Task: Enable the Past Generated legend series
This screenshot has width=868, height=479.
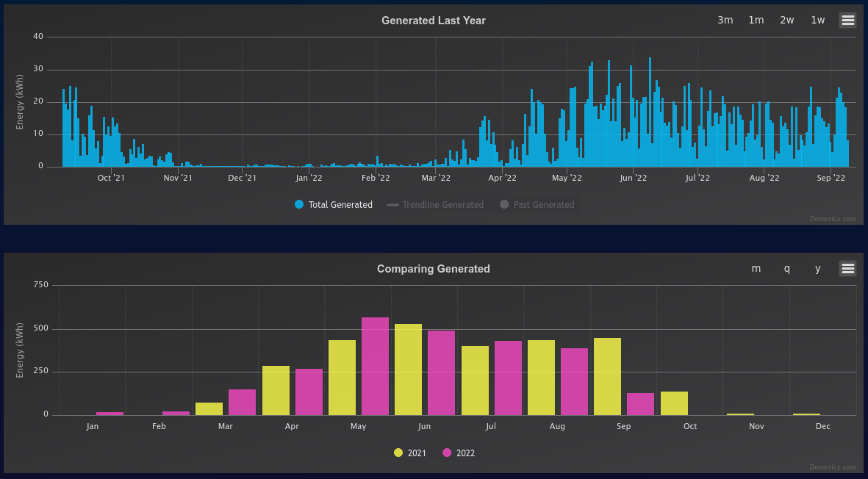Action: click(x=537, y=205)
